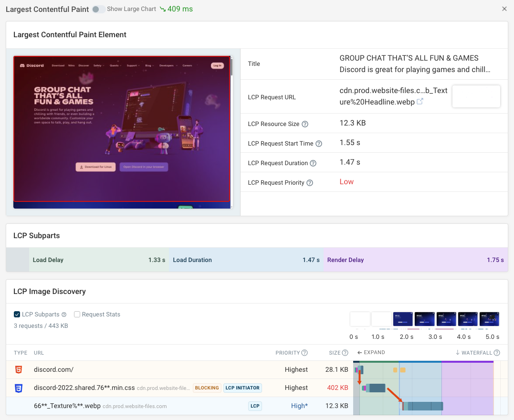Select discord-2022.shared min.css request URL
Viewport: 514px width, 420px height.
point(84,388)
